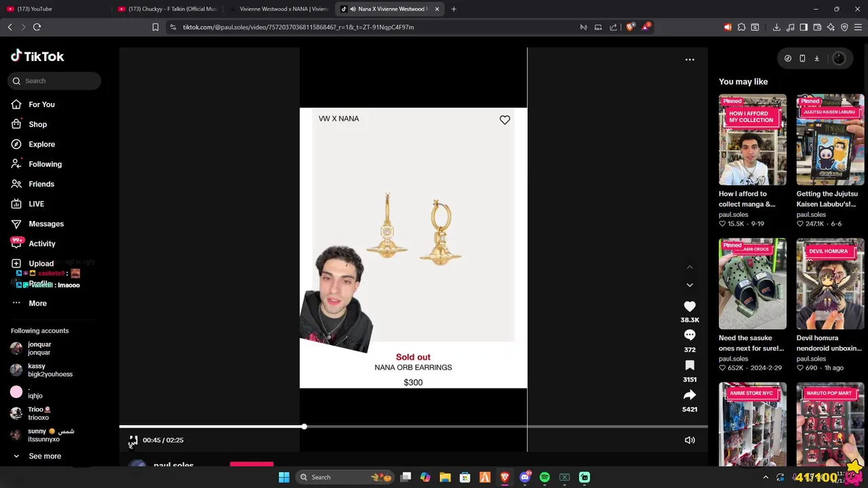Open 'Need the sasuke ones' crocs video
The width and height of the screenshot is (868, 488).
tap(753, 283)
